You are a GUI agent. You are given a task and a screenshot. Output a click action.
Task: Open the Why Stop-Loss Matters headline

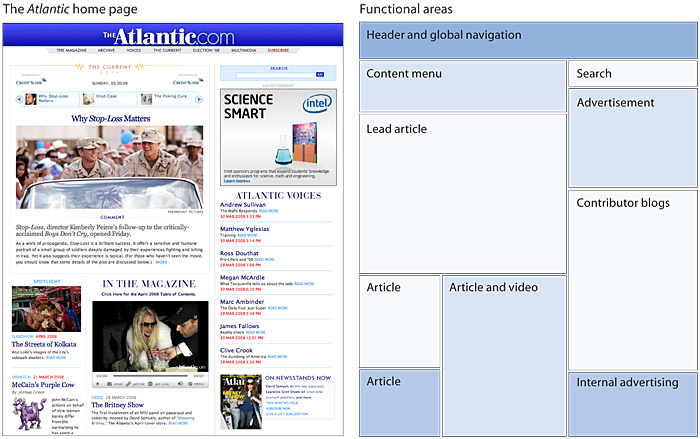coord(110,118)
